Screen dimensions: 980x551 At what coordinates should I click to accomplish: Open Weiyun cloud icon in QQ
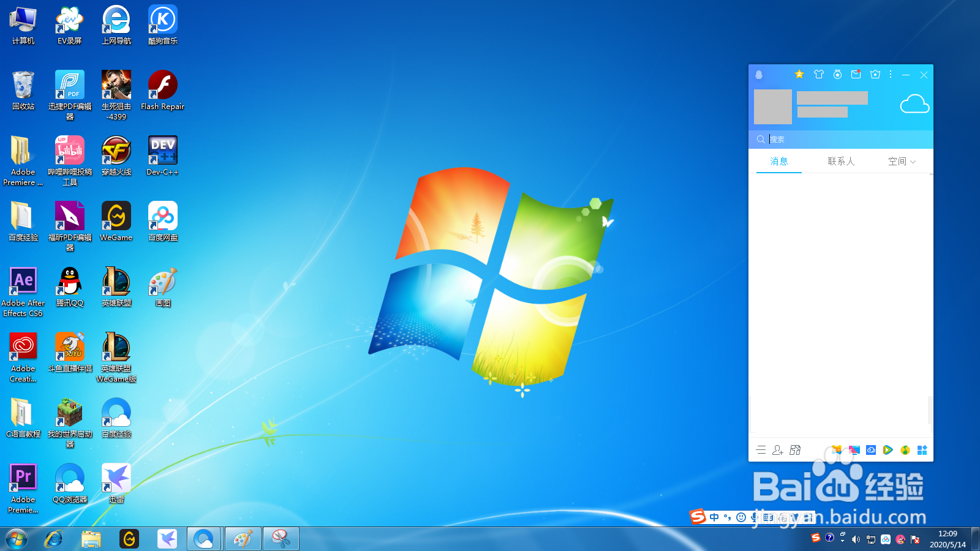pos(871,450)
